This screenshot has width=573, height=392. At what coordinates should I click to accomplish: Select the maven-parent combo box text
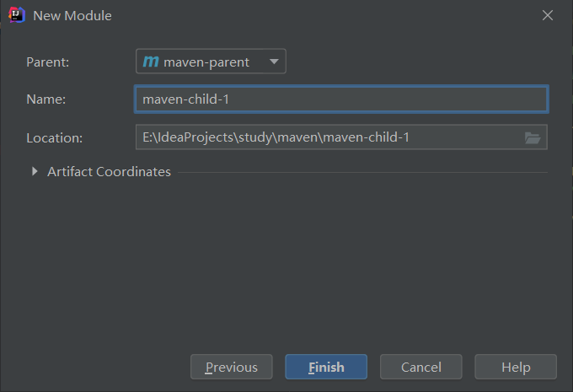[206, 62]
